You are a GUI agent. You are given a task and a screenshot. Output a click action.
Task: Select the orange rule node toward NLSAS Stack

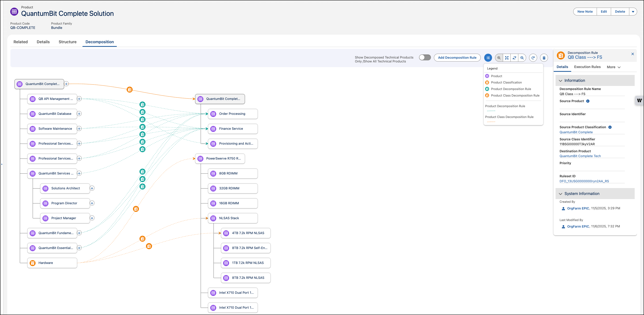(142, 239)
